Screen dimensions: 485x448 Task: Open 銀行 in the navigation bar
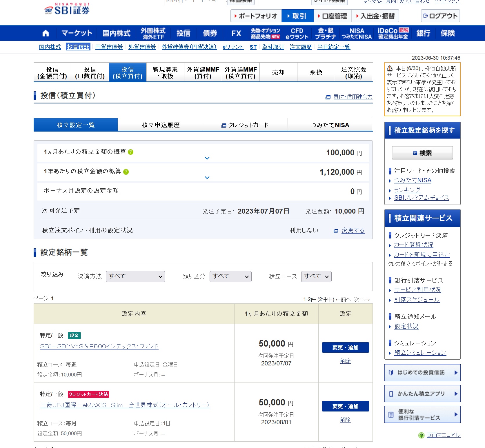click(x=423, y=33)
